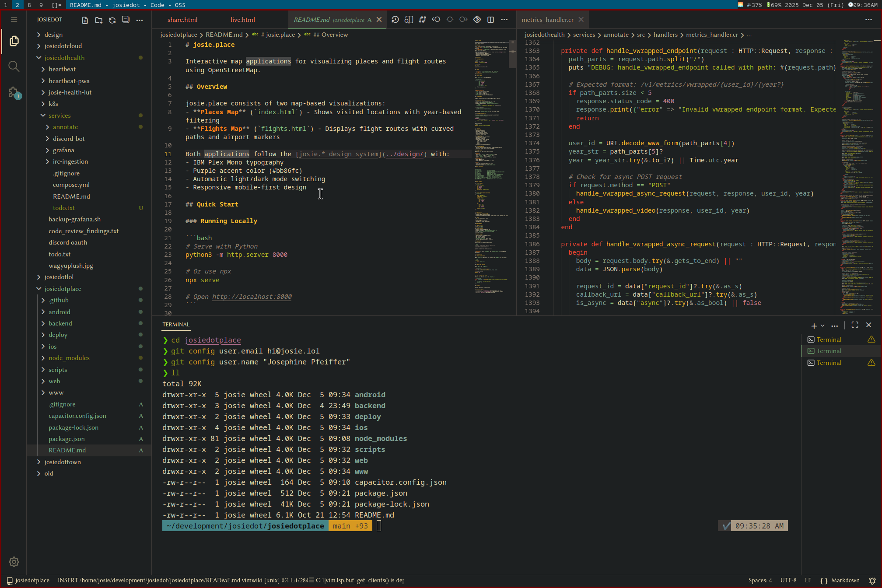Click the Markdown language mode button
Image resolution: width=882 pixels, height=588 pixels.
click(x=845, y=581)
